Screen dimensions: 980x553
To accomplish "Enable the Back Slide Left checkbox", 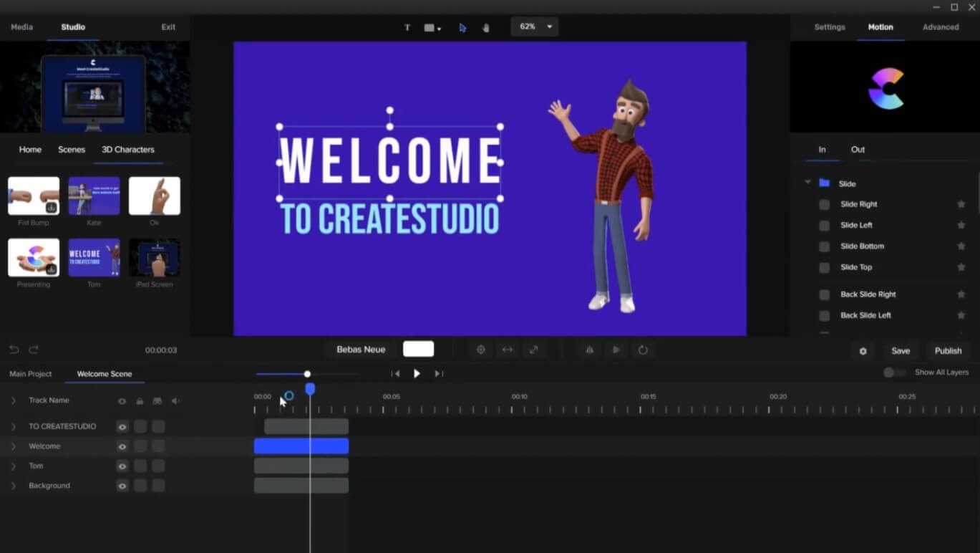I will [825, 316].
